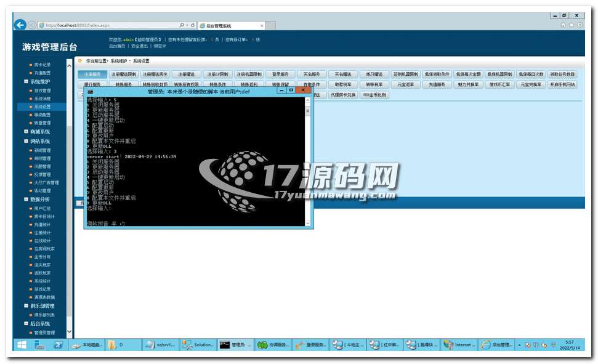Switch to the 登录服务 settings tab

pos(279,74)
